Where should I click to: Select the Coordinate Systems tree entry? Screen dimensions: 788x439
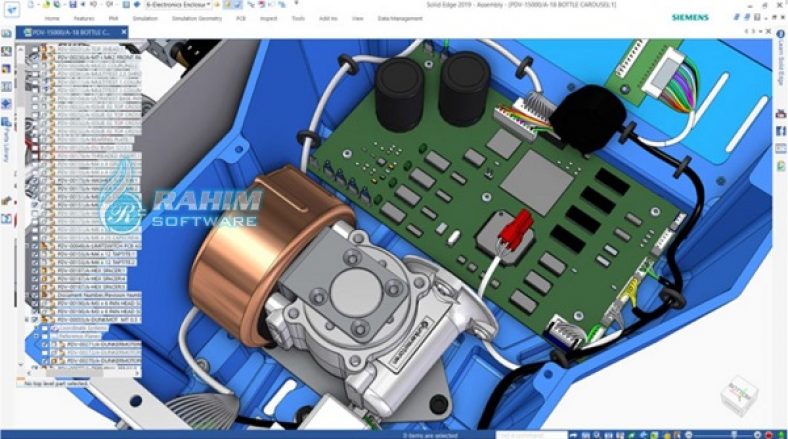(x=83, y=328)
